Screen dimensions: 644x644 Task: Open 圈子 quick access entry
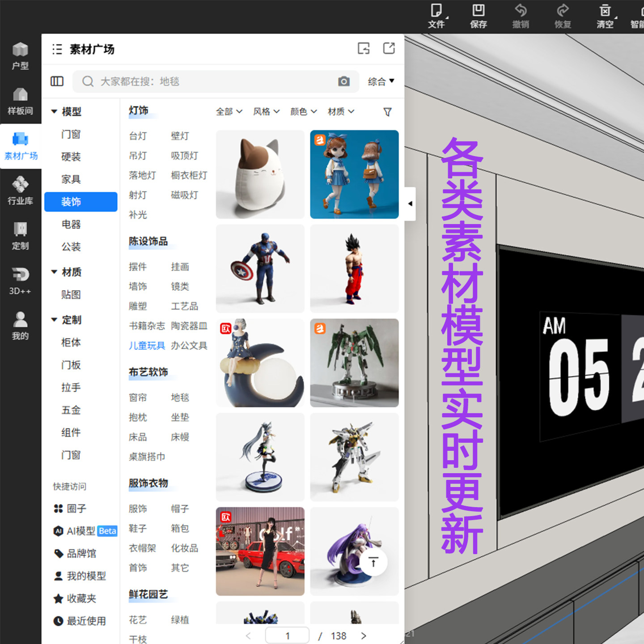(x=71, y=508)
